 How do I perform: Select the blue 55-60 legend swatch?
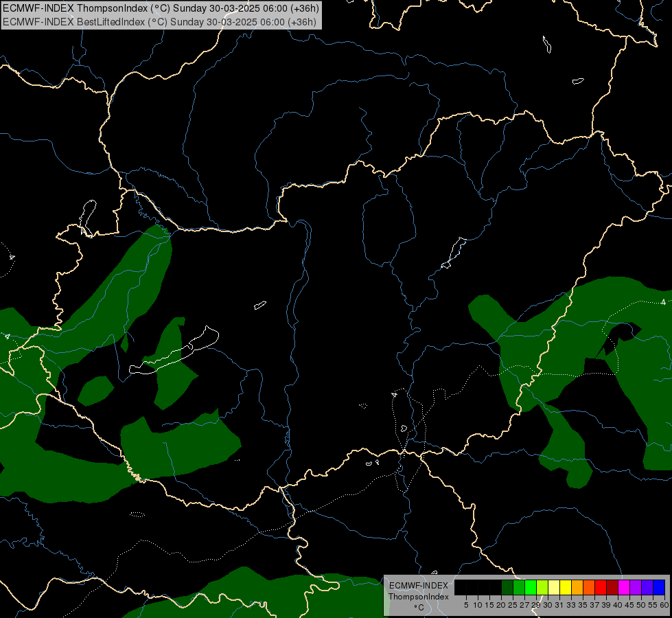(659, 587)
